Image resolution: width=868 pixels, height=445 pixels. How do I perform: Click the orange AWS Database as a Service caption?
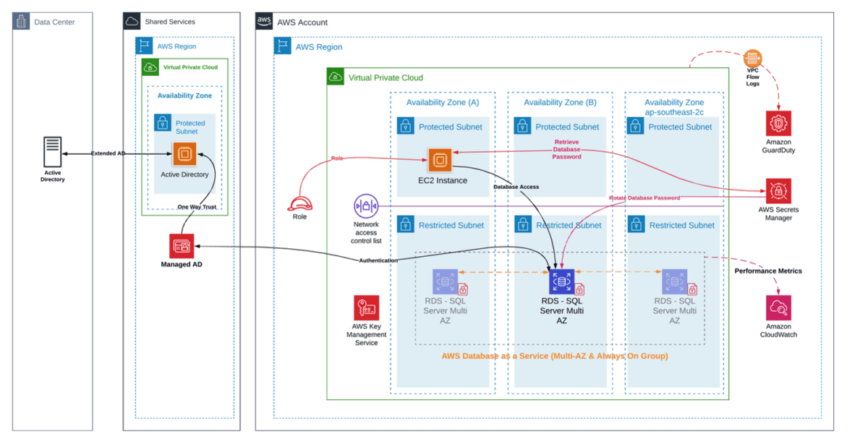point(555,356)
